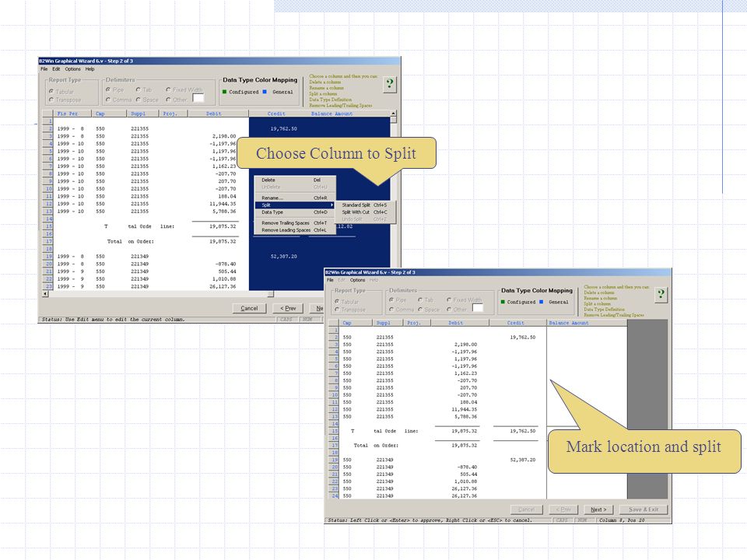Click Next > button in front window
747x560 pixels.
pyautogui.click(x=598, y=509)
